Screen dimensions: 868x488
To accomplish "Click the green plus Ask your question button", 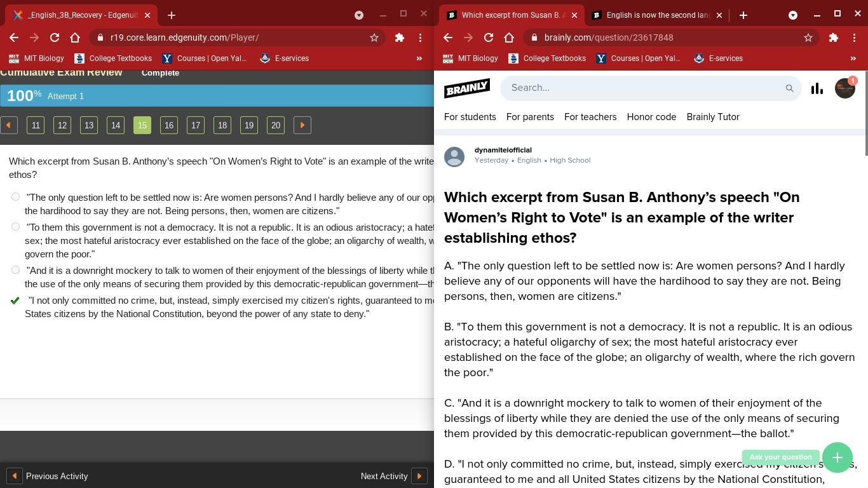I will pos(837,457).
